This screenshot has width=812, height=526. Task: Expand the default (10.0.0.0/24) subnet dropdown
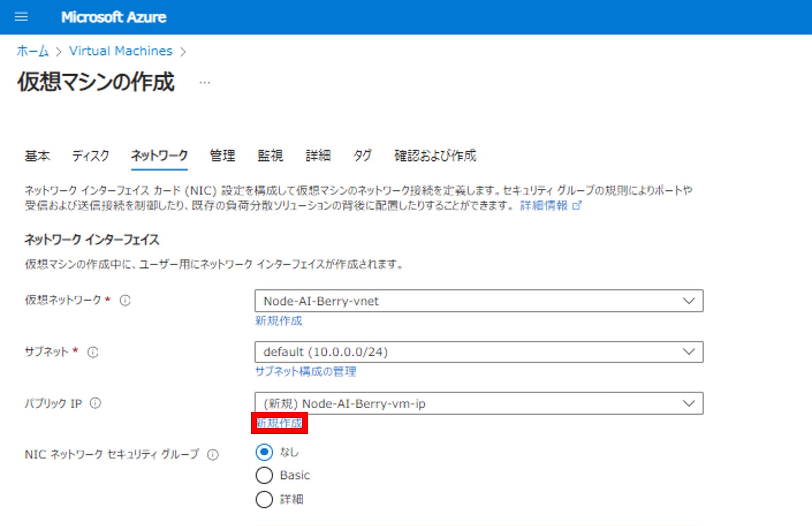pyautogui.click(x=479, y=352)
